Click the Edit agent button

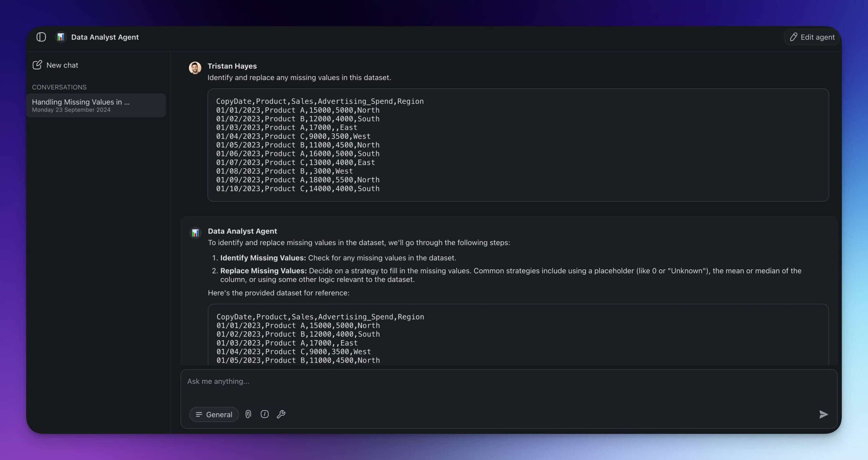point(812,37)
